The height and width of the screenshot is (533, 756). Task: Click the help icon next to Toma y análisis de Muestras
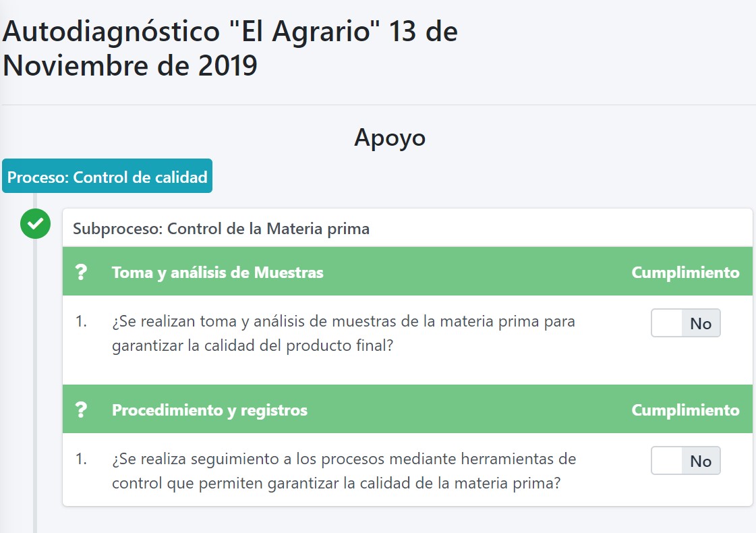point(82,272)
